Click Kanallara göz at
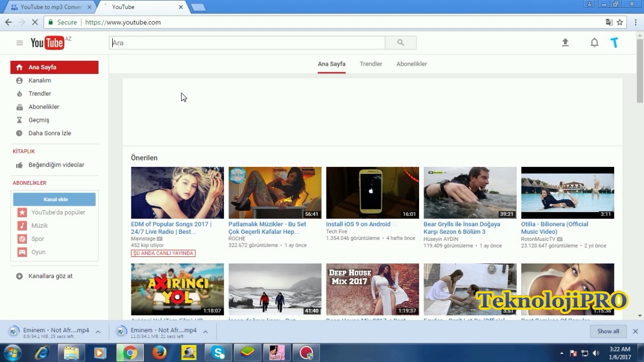This screenshot has height=362, width=644. [50, 276]
